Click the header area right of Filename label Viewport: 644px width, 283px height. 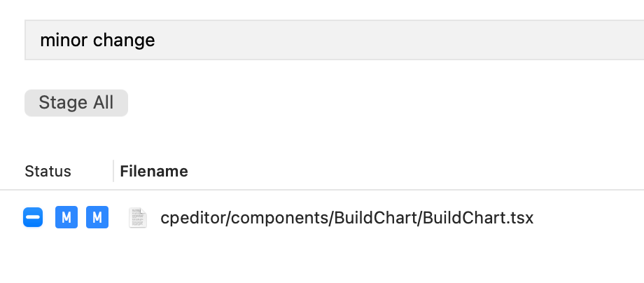(x=420, y=171)
